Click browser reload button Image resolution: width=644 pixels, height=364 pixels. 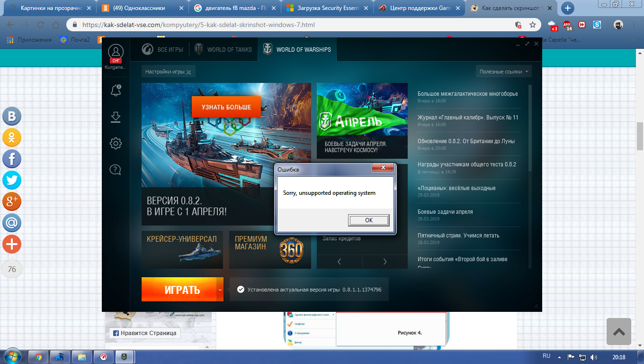[x=41, y=25]
